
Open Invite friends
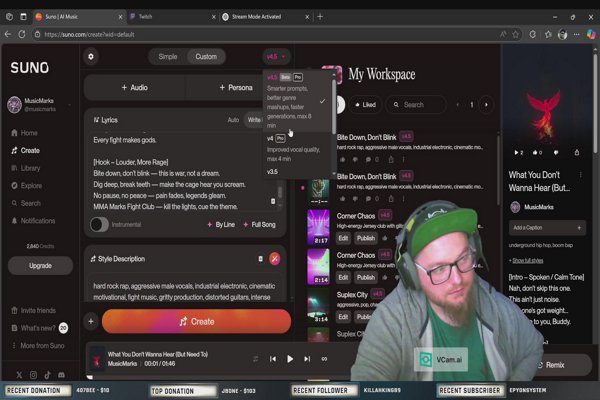34,310
